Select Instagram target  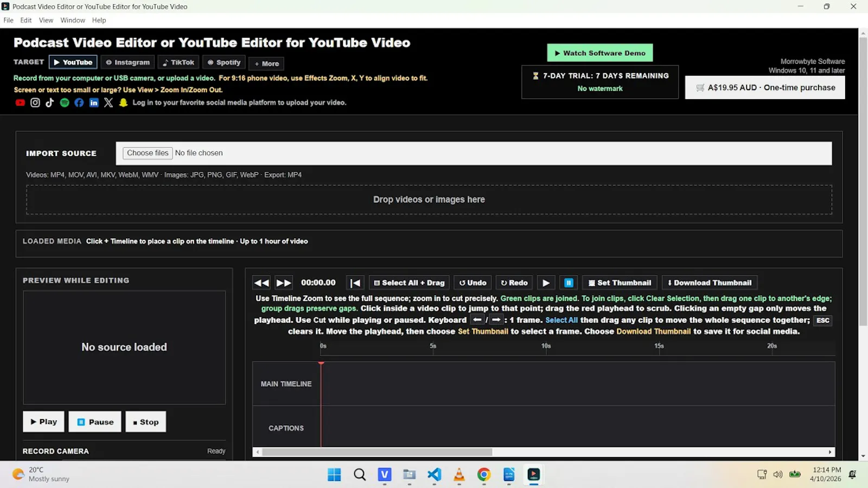tap(127, 62)
